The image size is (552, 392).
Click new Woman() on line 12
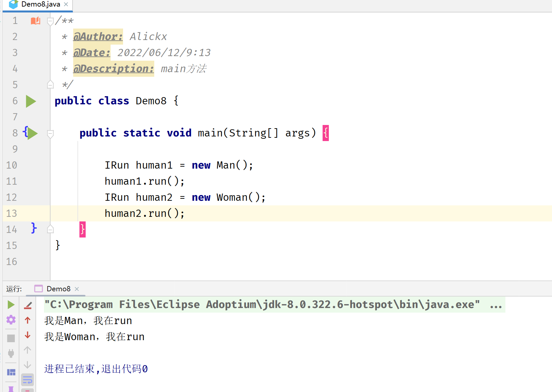pos(226,197)
